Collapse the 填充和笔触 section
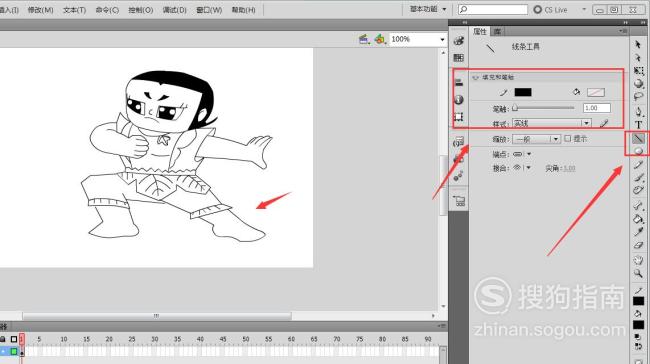This screenshot has width=650, height=364. (475, 77)
